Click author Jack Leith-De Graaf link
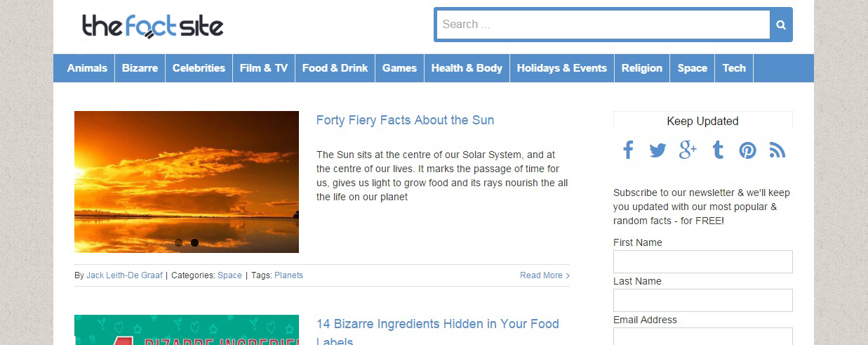This screenshot has height=345, width=868. click(x=125, y=275)
